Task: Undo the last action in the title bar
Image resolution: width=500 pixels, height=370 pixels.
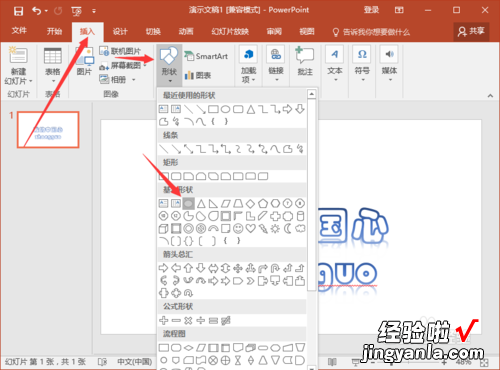Action: coord(36,11)
